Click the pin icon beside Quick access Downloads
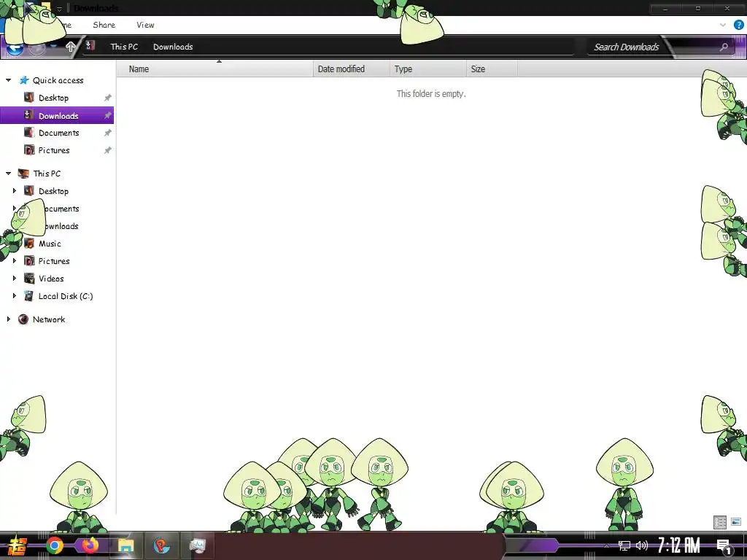747x560 pixels. (108, 116)
